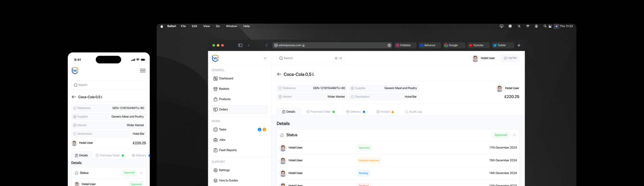
Task: Click the Pending status badge
Action: [363, 173]
